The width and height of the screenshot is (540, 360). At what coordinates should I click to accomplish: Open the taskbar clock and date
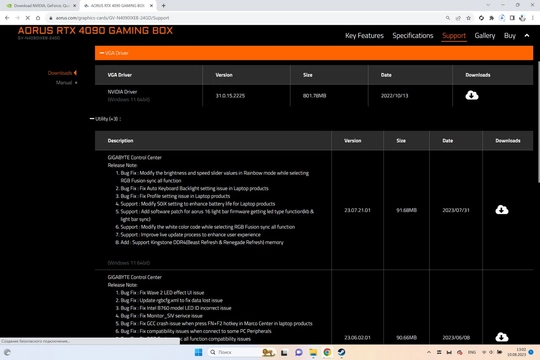pos(516,352)
